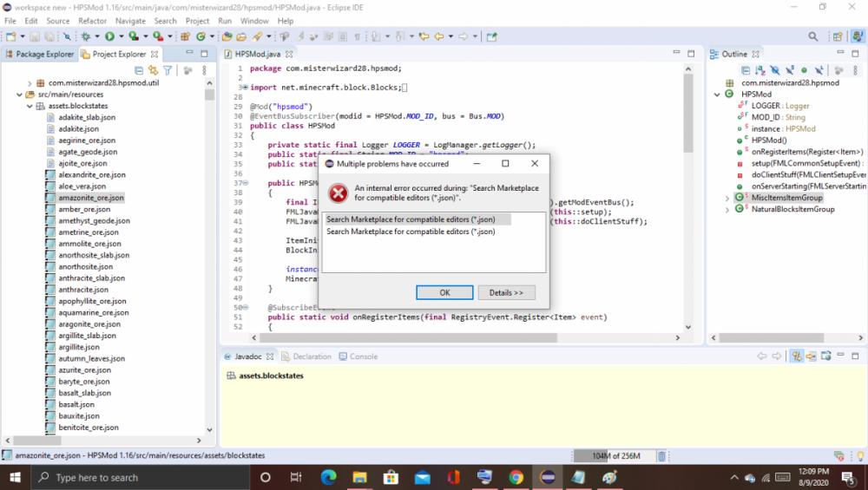
Task: Switch to the Package Explorer tab
Action: coord(39,54)
